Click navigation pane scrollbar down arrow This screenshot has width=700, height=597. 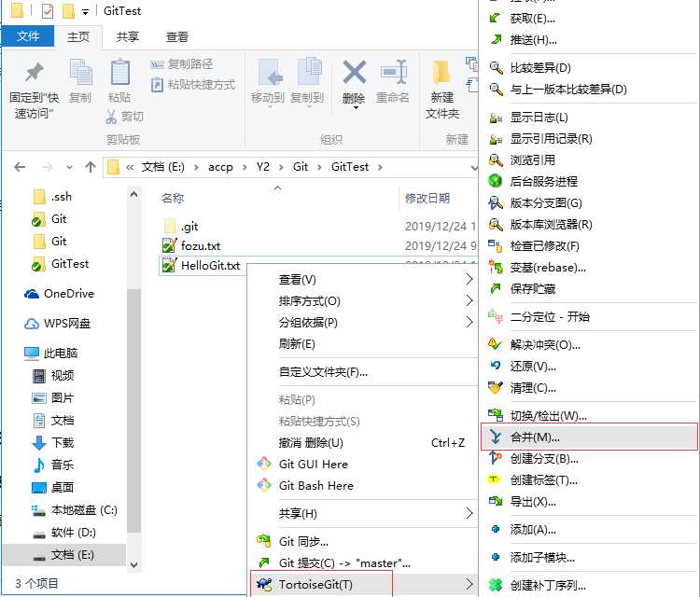[x=133, y=564]
